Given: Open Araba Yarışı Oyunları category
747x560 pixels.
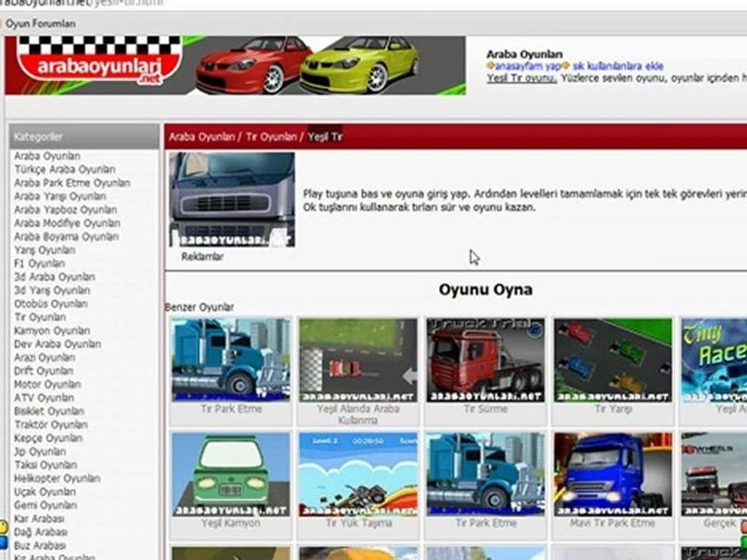Looking at the screenshot, I should pos(60,196).
